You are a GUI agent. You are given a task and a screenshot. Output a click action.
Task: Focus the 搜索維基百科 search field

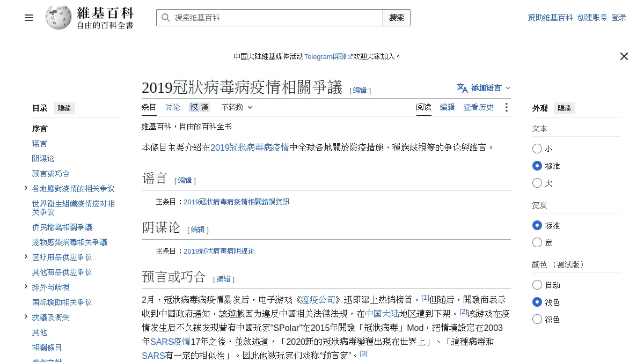coord(269,18)
